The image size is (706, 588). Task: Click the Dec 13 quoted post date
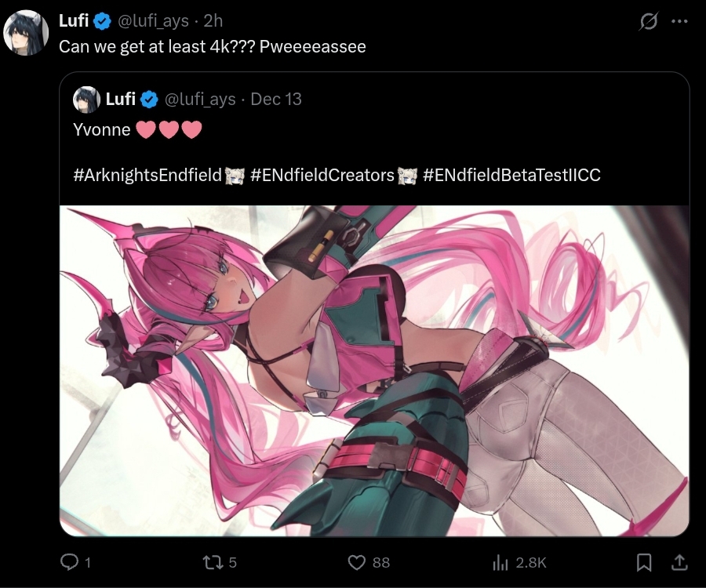pyautogui.click(x=276, y=99)
